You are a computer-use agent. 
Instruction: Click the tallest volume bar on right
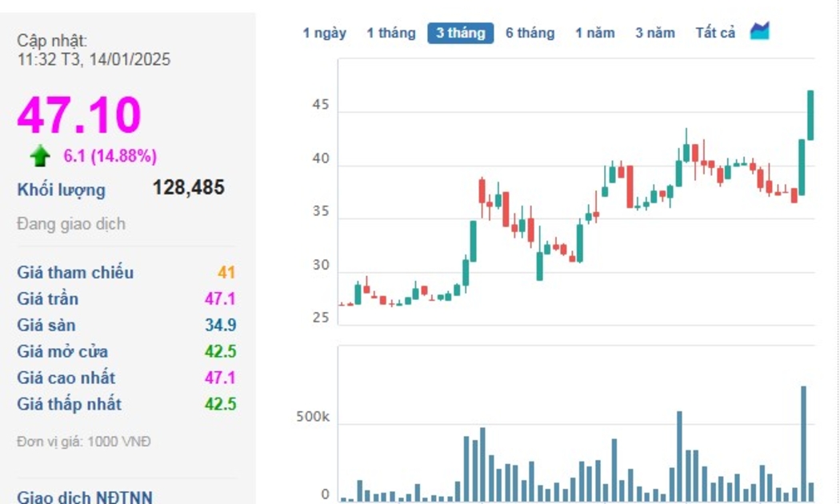[803, 443]
